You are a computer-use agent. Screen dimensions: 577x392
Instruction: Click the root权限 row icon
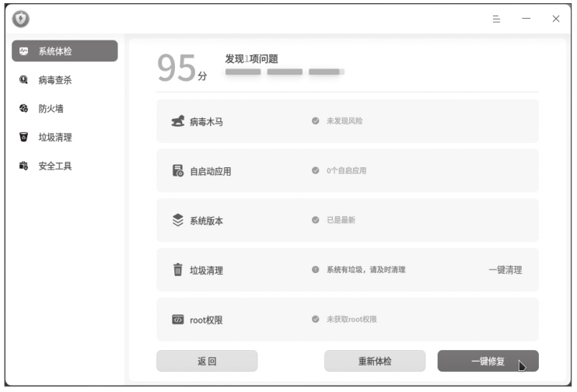point(177,320)
